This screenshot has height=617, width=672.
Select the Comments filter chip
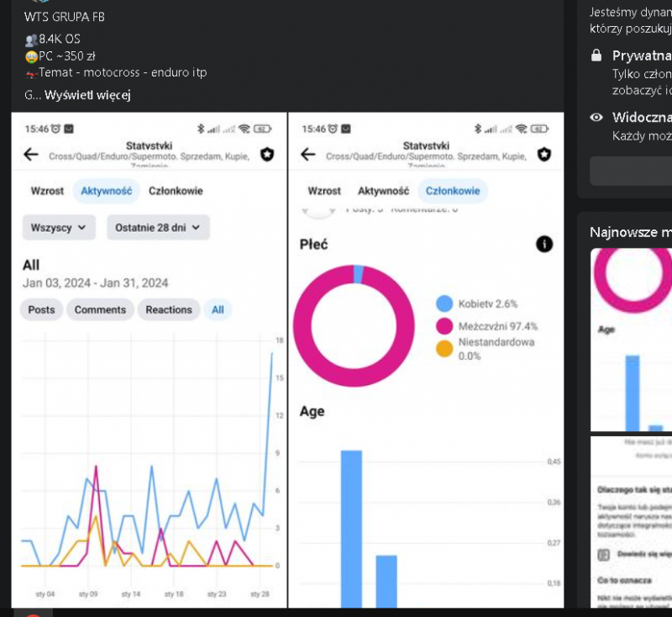pos(100,309)
